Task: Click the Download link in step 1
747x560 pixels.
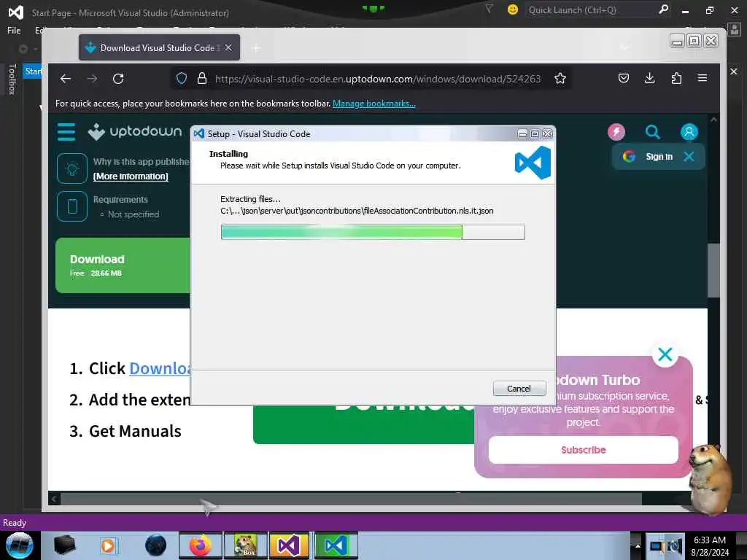Action: tap(160, 368)
